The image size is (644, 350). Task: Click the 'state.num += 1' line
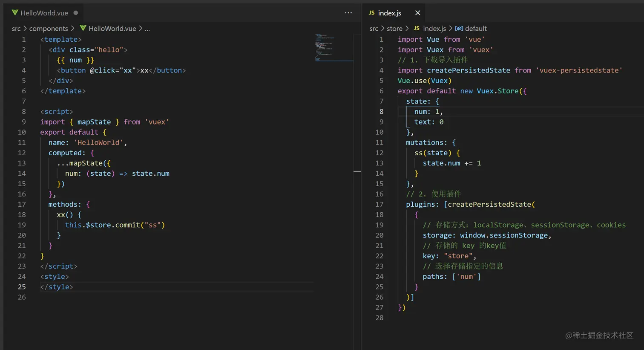pos(452,163)
